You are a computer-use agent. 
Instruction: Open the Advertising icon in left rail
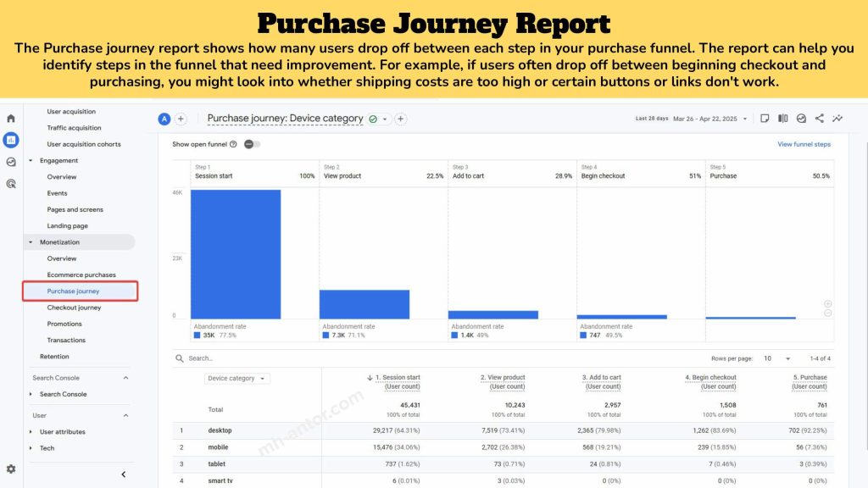tap(11, 184)
